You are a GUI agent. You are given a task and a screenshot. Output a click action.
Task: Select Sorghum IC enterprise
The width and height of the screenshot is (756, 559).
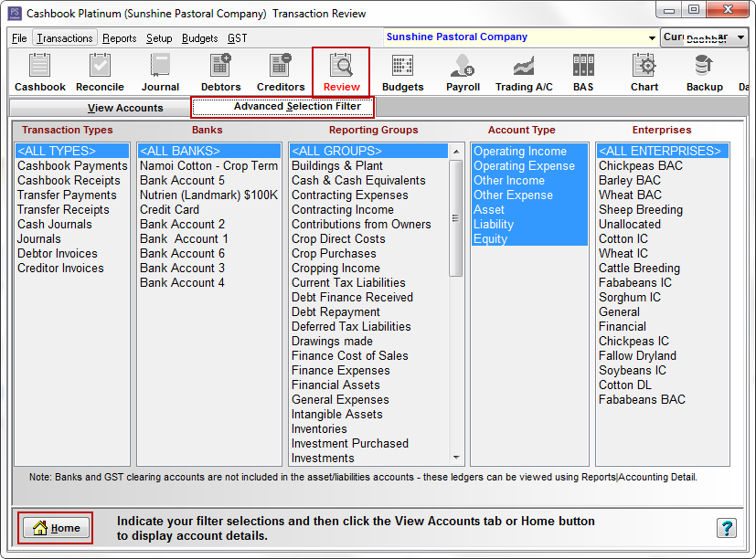(663, 298)
